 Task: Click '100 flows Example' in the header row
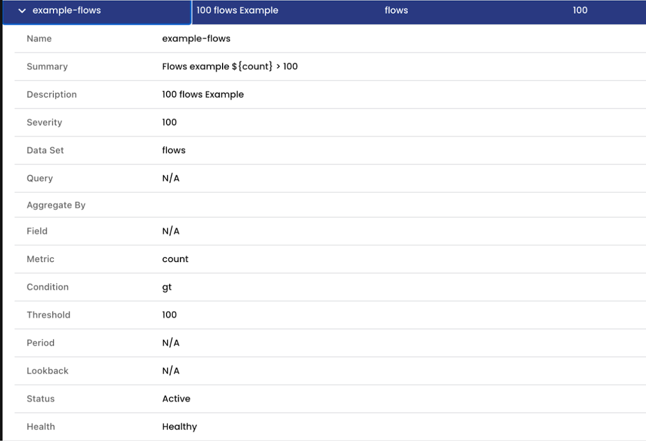(x=237, y=11)
